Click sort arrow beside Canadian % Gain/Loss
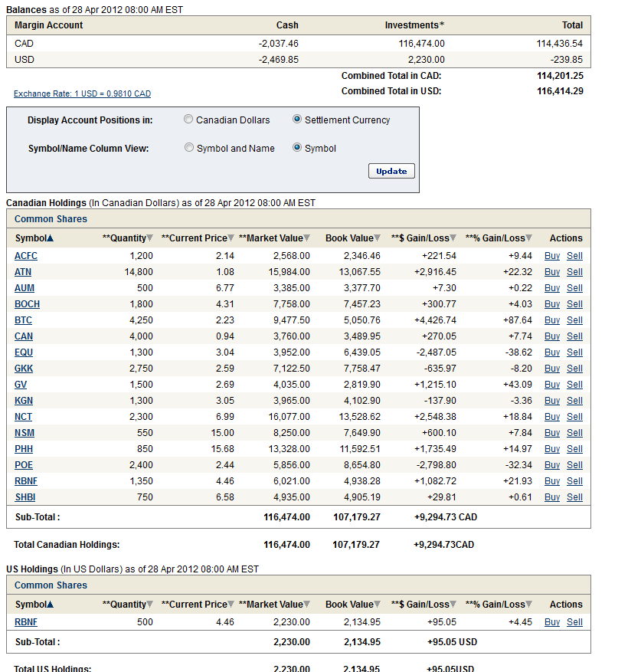 [528, 238]
